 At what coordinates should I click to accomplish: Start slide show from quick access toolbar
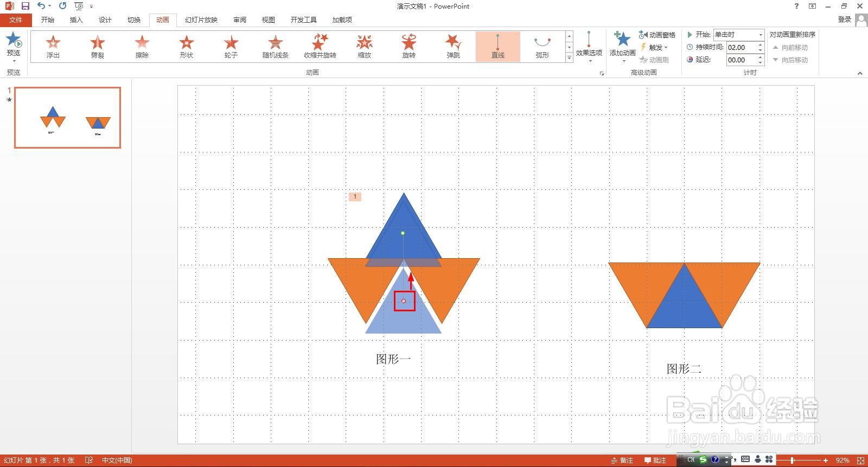pos(79,6)
